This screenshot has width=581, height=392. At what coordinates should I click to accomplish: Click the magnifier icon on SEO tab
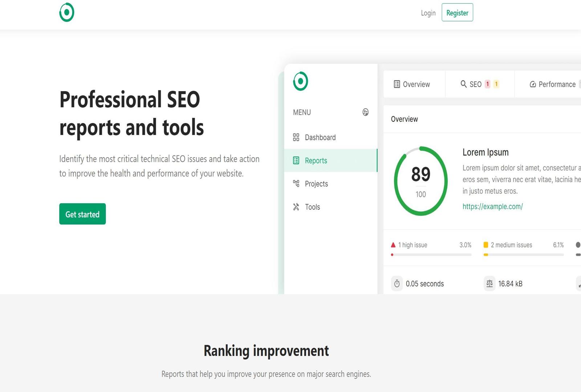(464, 84)
